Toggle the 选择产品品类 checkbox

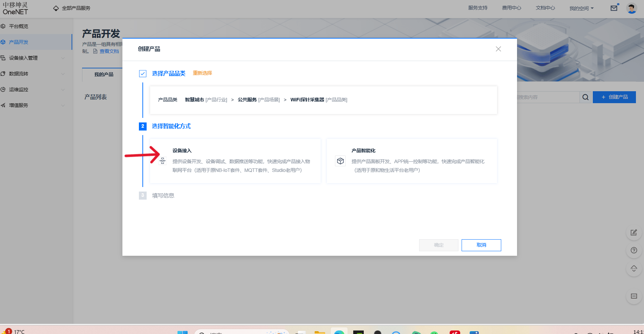pos(142,73)
